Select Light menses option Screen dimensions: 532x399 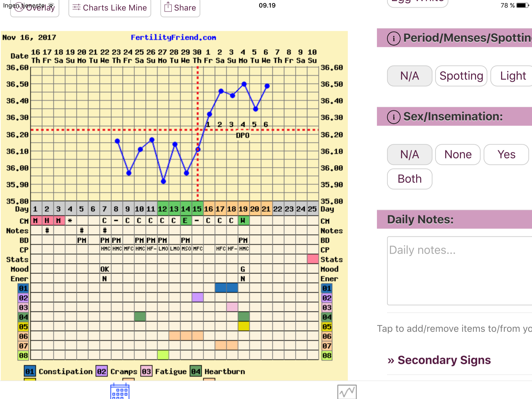point(513,76)
